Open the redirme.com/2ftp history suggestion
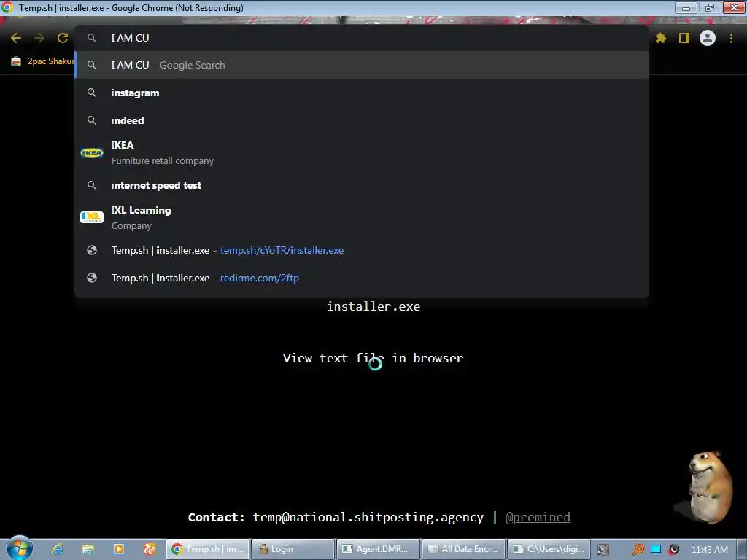Screen dimensions: 747x560 click(x=362, y=278)
